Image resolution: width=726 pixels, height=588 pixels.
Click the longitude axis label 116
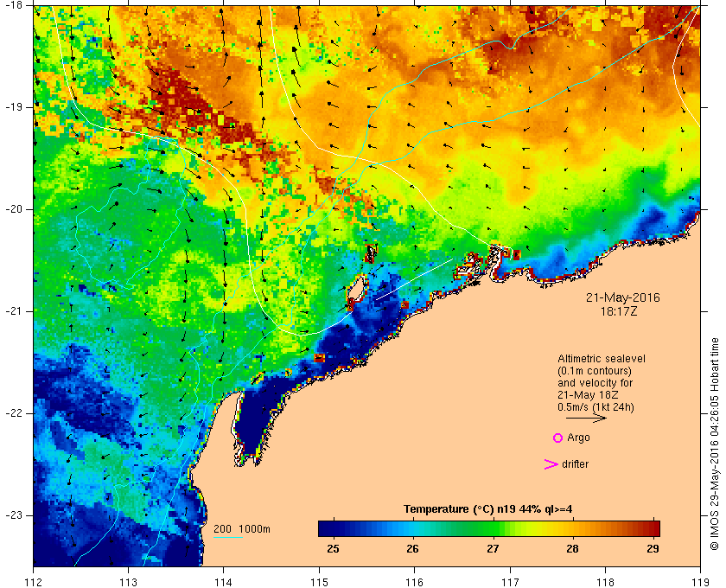click(414, 581)
